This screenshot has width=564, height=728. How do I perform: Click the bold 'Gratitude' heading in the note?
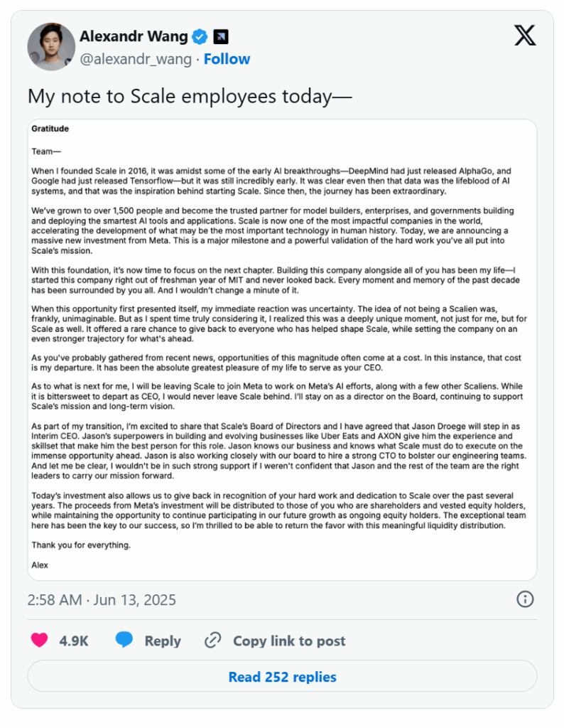[50, 129]
